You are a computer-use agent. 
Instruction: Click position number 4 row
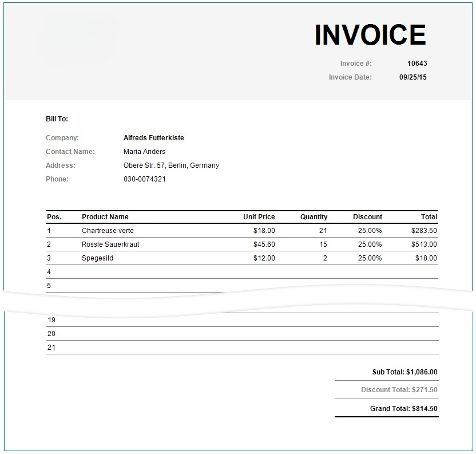(242, 272)
